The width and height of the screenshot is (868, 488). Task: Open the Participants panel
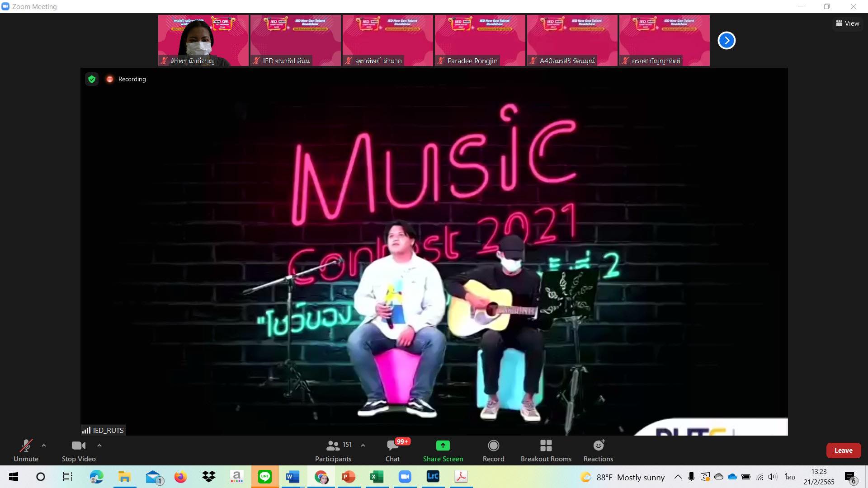click(333, 450)
